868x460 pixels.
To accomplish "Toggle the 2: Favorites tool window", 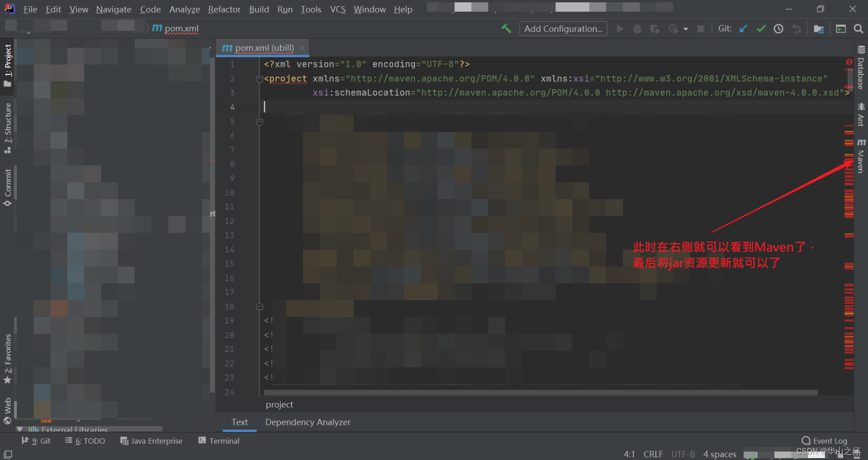I will [7, 359].
